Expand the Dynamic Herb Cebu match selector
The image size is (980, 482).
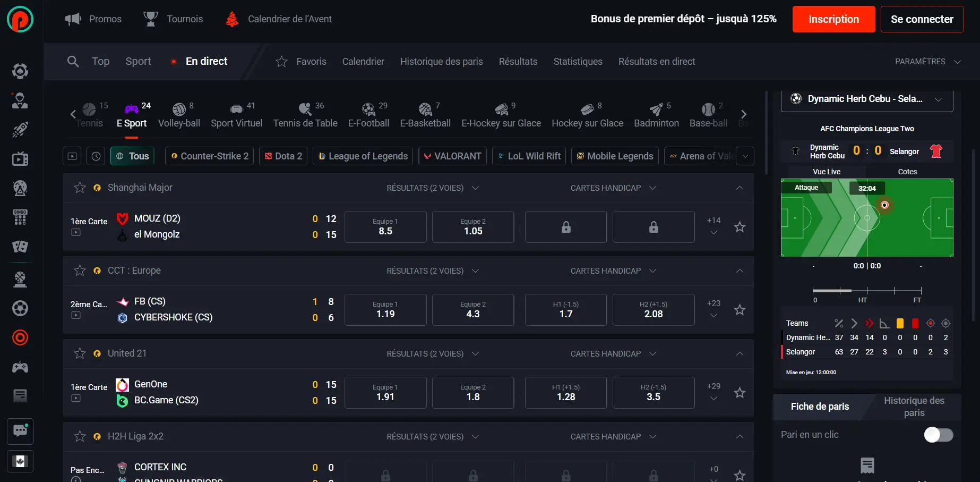(x=867, y=99)
